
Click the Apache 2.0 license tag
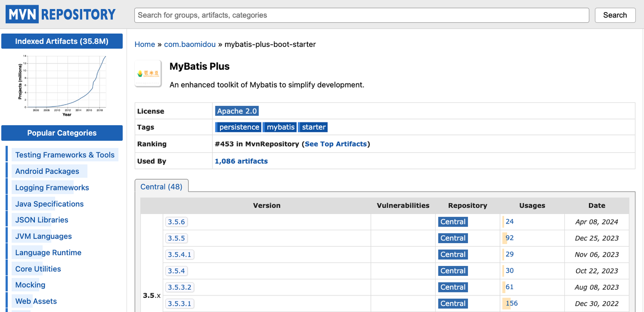point(237,111)
